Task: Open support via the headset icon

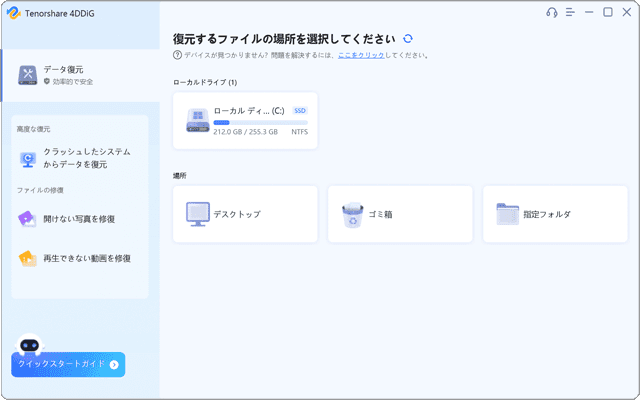Action: (x=551, y=13)
